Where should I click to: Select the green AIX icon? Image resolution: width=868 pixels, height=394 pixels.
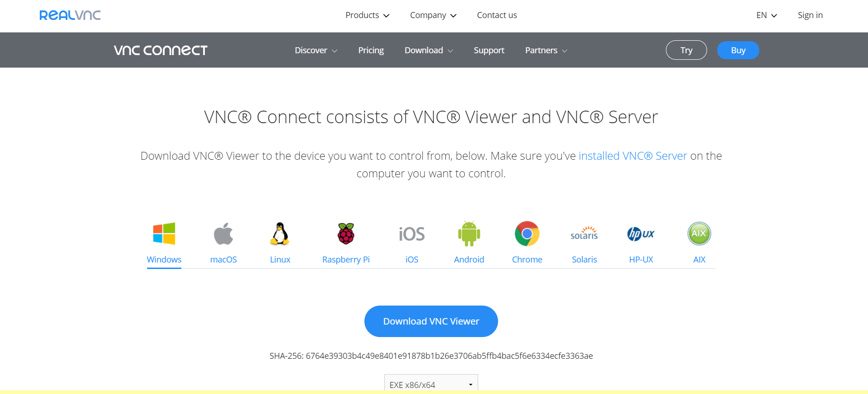click(x=699, y=233)
